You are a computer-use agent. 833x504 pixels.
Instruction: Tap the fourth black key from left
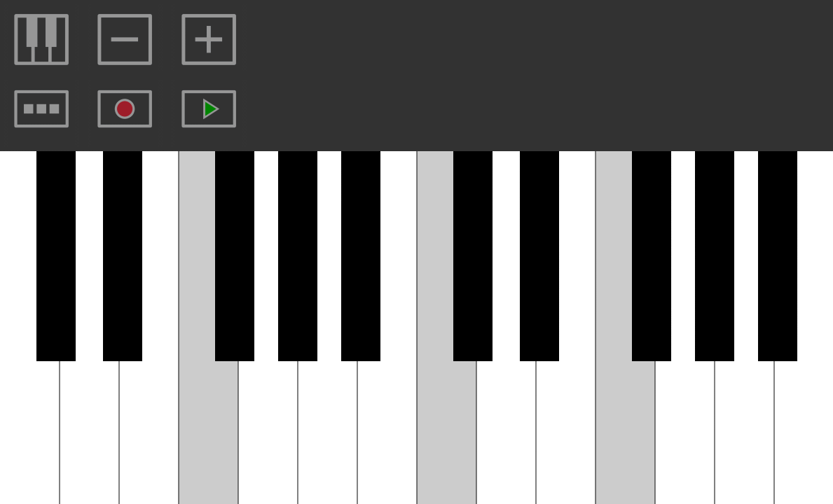coord(298,255)
